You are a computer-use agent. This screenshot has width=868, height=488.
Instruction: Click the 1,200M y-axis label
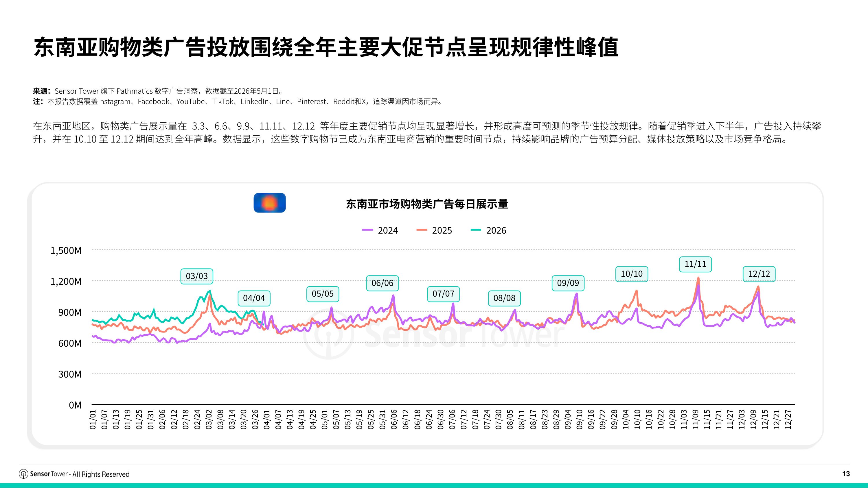tap(66, 281)
